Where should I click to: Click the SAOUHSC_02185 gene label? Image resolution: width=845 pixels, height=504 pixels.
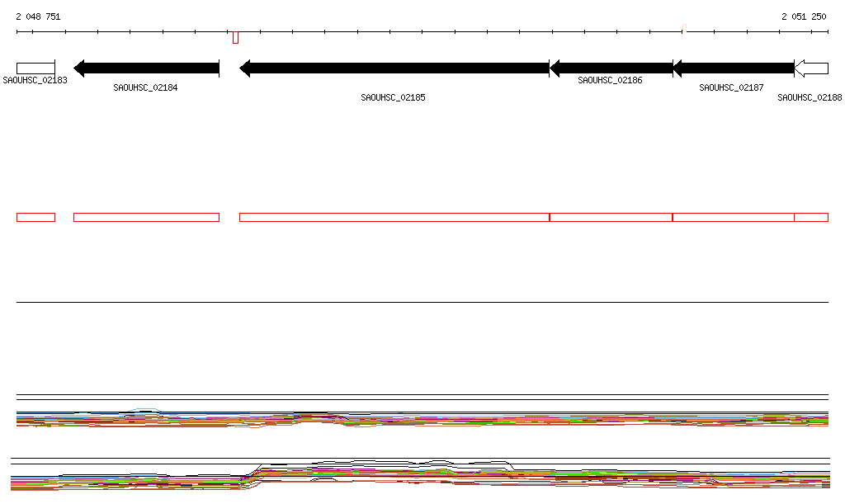(x=393, y=97)
